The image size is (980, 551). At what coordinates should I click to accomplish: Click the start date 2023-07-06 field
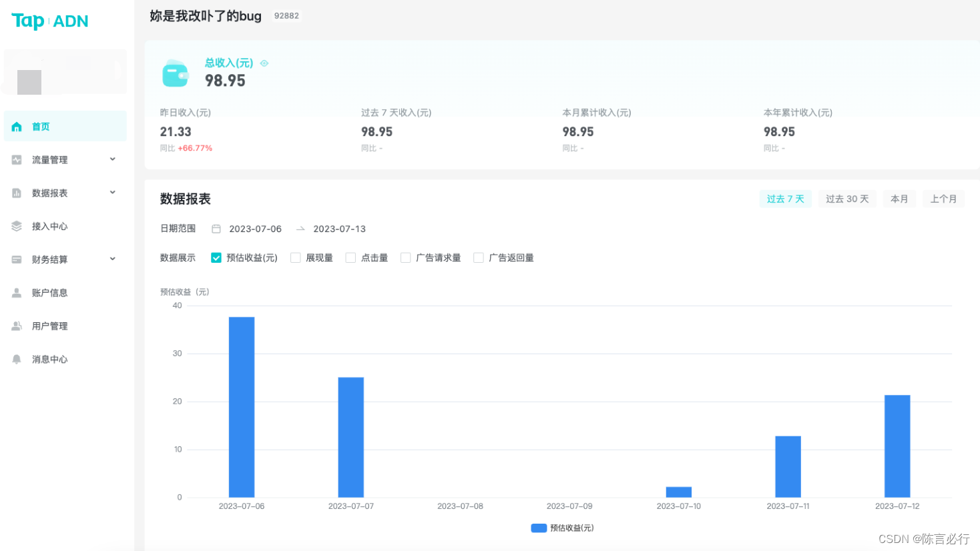pyautogui.click(x=255, y=229)
